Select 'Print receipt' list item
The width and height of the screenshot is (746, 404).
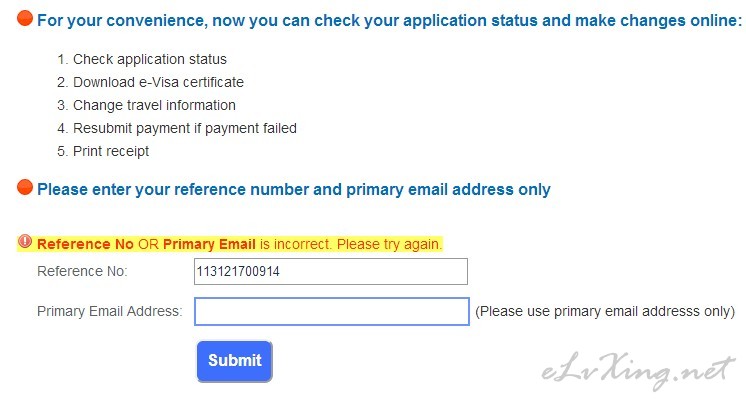tap(103, 151)
